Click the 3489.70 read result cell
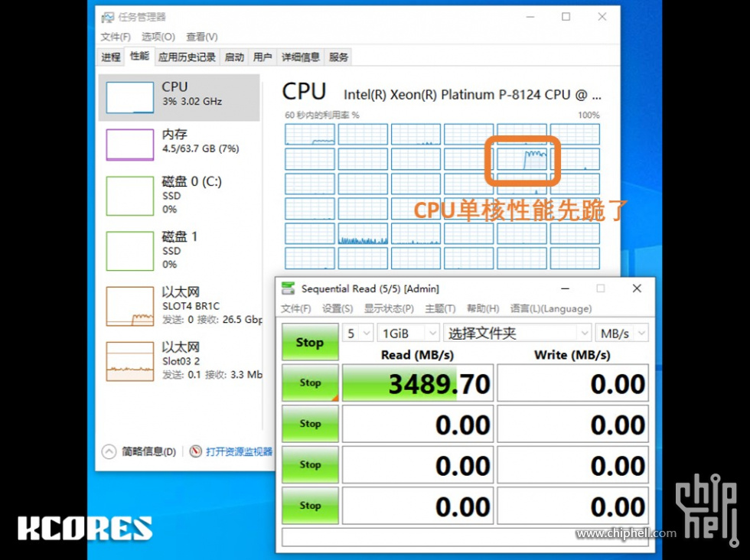The width and height of the screenshot is (750, 560). pos(418,383)
